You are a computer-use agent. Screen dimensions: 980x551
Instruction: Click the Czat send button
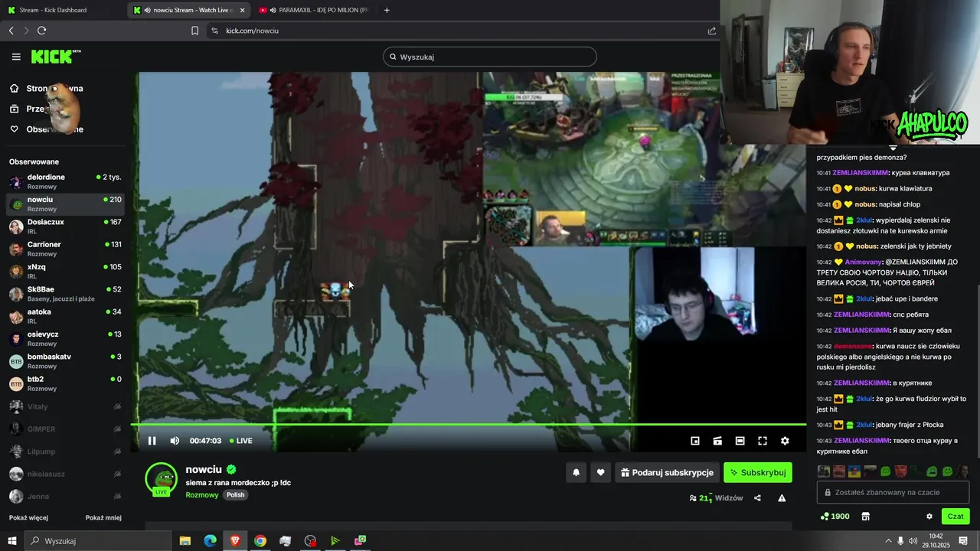955,517
